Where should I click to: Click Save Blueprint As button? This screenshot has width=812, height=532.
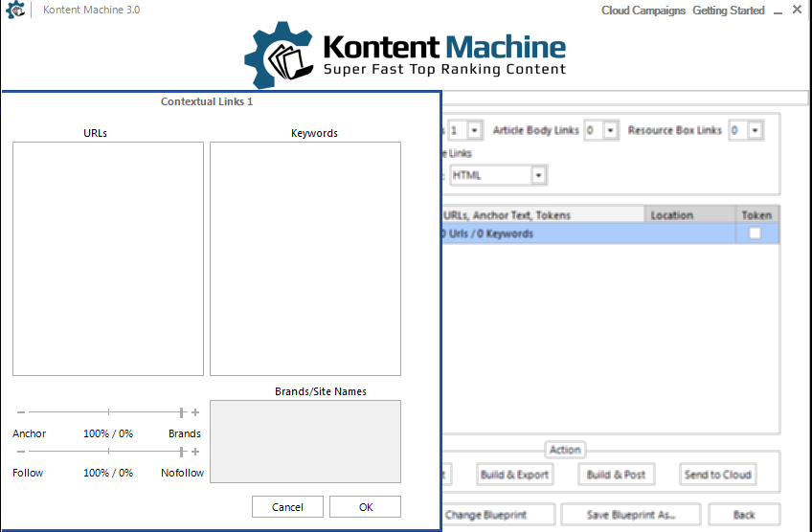[x=630, y=515]
